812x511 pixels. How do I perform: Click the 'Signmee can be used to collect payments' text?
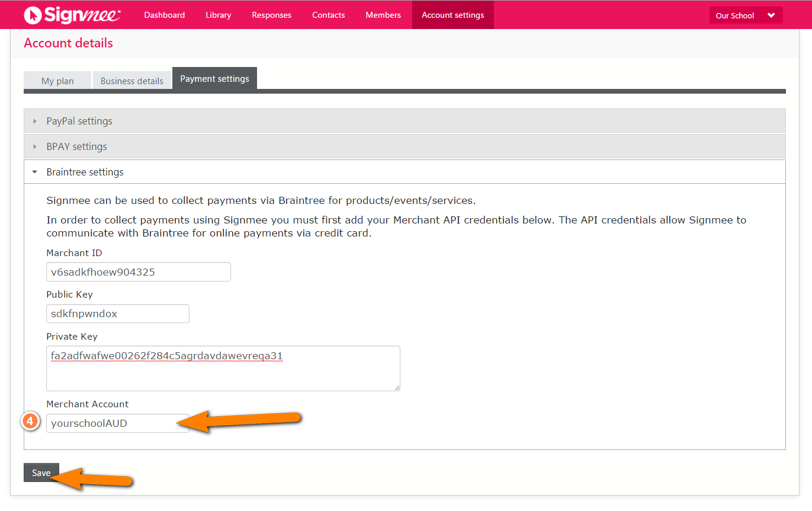(x=261, y=200)
